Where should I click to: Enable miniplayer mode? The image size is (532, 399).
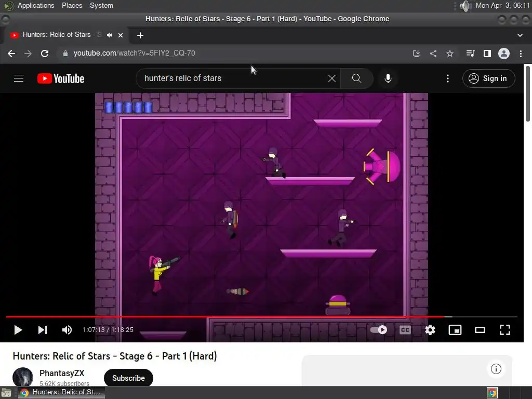[455, 330]
